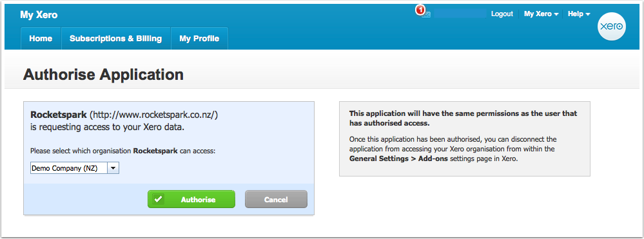
Task: Open the My Profile tab
Action: (x=199, y=39)
